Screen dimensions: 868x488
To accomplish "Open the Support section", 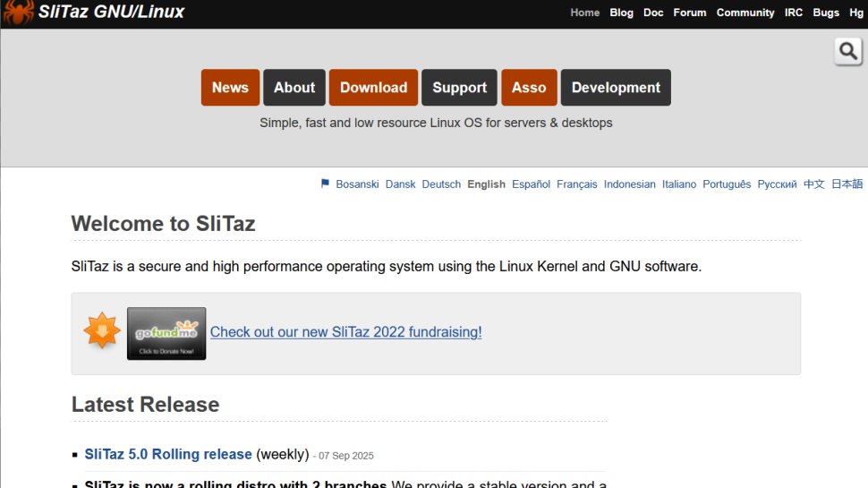I will pos(459,88).
